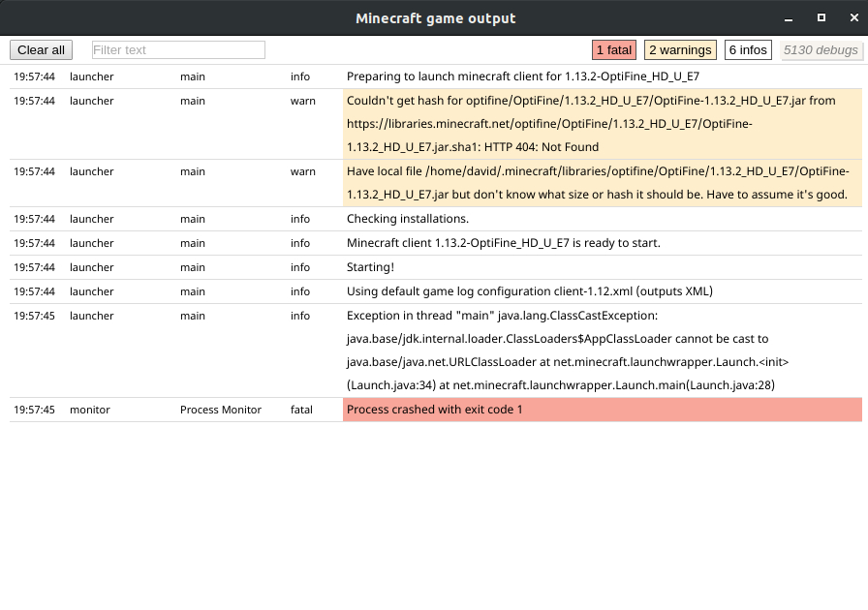Click the 'Process Monitor' thread cell
The width and height of the screenshot is (868, 610).
[221, 410]
